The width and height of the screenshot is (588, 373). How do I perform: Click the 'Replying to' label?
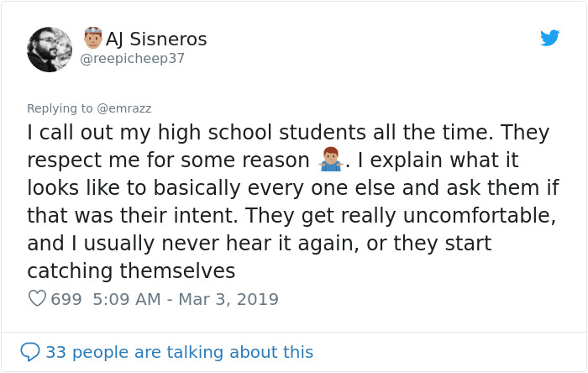tap(58, 108)
